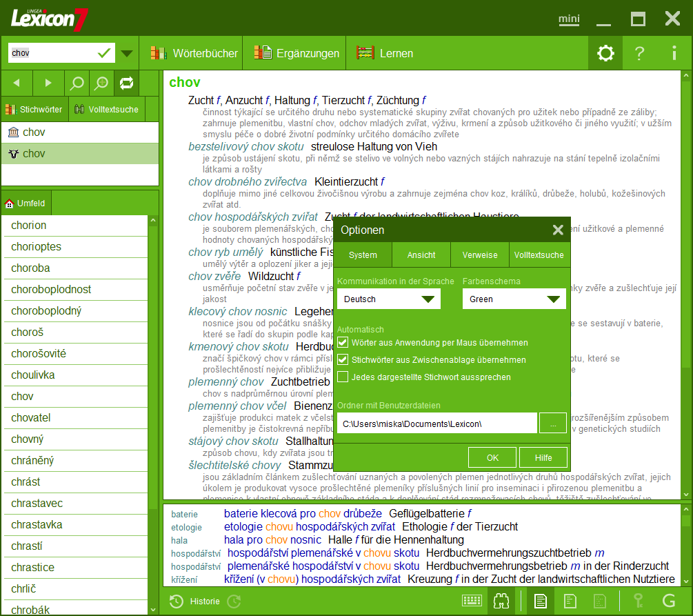Click the Ordner mit Benutzerdateien path field
Viewport: 693px width, 616px height.
coord(436,423)
